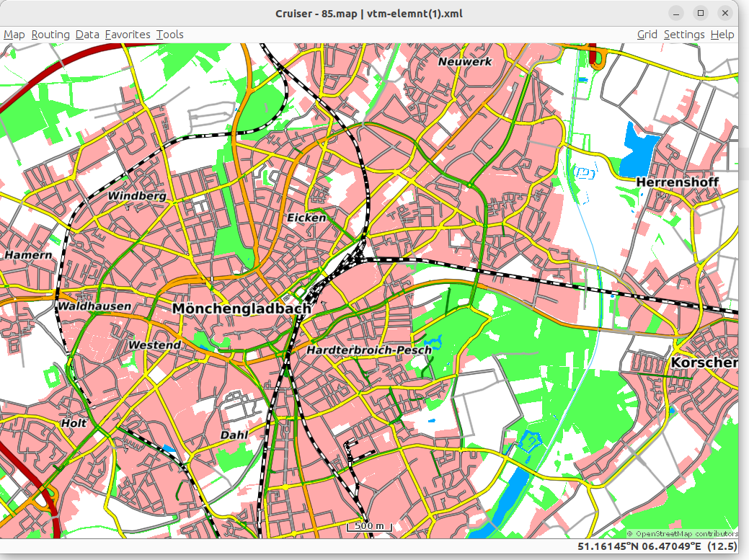Click the Neuwerk label on the map
This screenshot has height=560, width=749.
[465, 62]
